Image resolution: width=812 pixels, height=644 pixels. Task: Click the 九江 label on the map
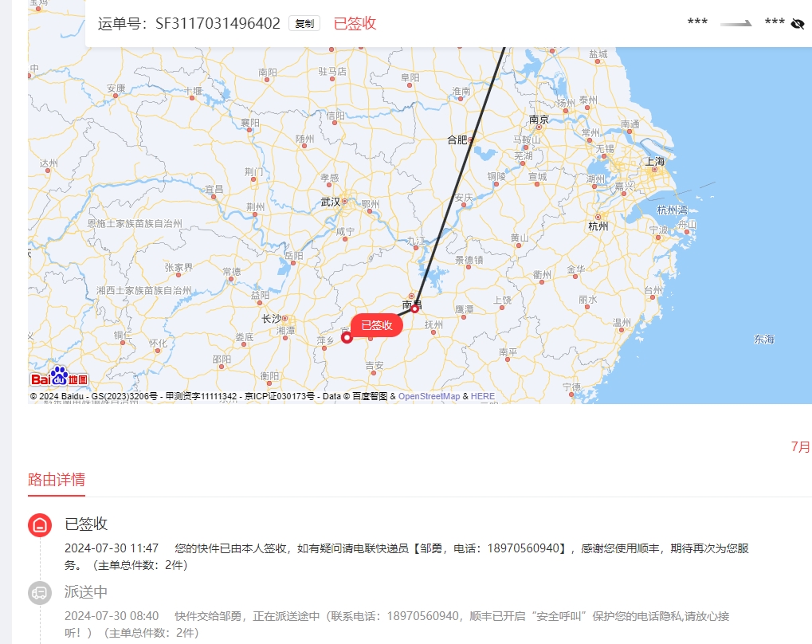point(416,241)
